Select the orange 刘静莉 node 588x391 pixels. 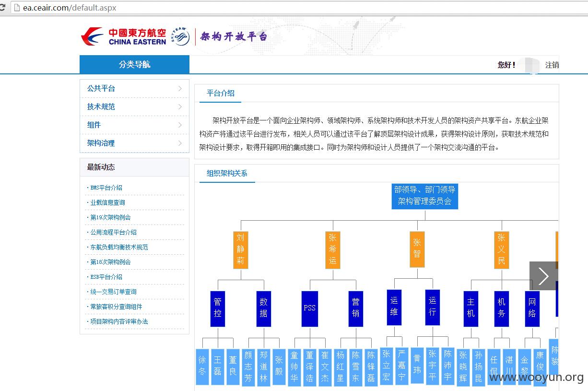241,250
